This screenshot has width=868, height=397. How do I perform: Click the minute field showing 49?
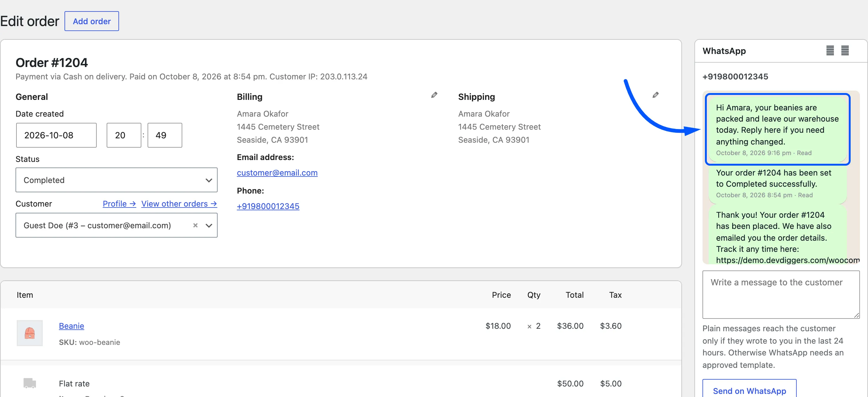[x=165, y=135]
